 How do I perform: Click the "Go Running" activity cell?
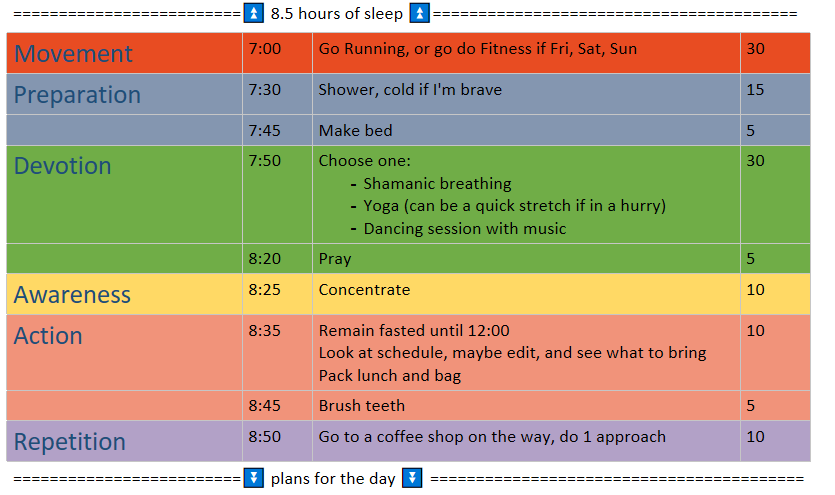click(477, 49)
